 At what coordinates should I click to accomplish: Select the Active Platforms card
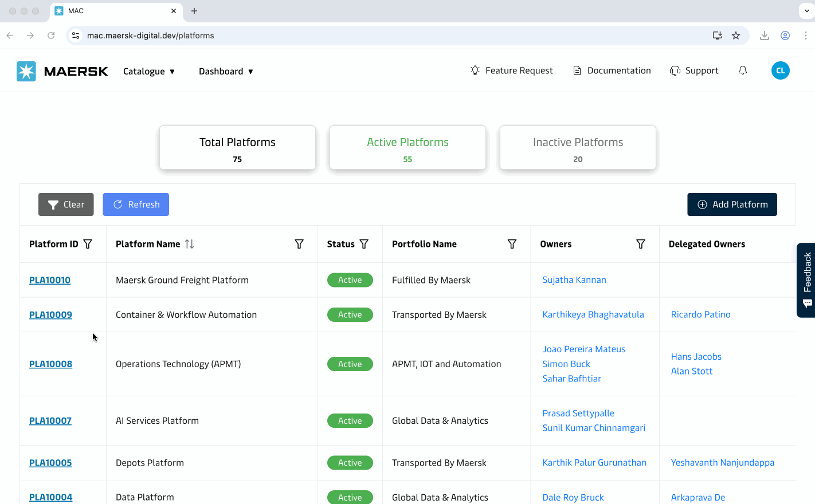(x=407, y=148)
